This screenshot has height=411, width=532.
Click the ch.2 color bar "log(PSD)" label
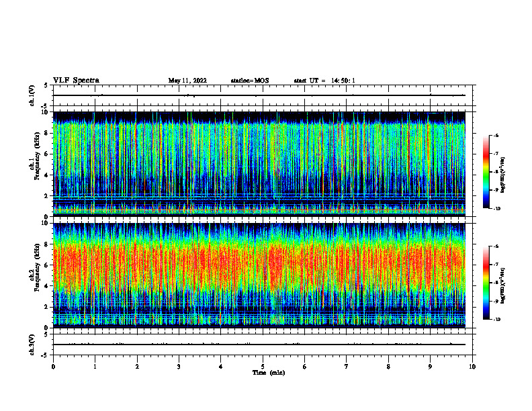pos(502,286)
